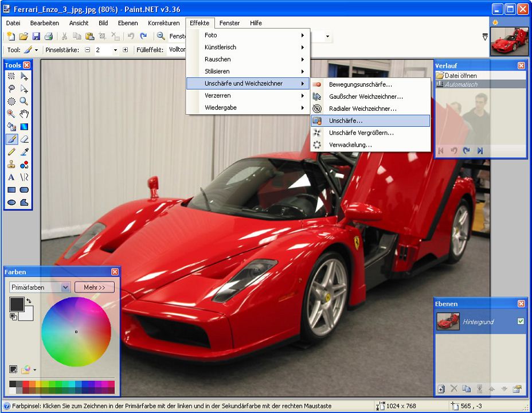This screenshot has height=413, width=532.
Task: Click Add color to palette icon
Action: (13, 369)
